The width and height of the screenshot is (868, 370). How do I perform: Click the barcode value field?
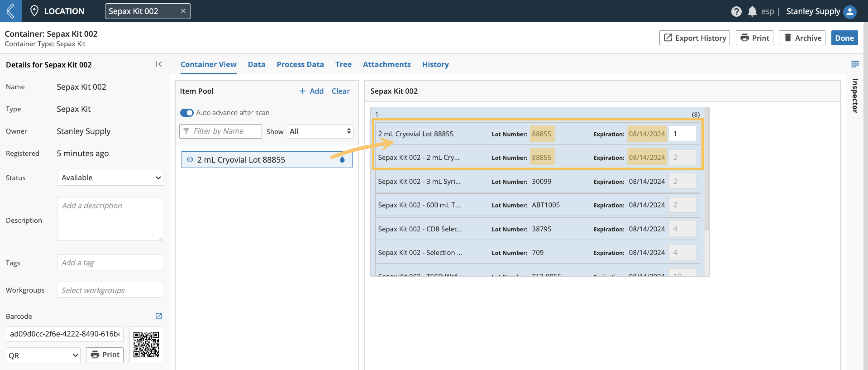click(x=64, y=334)
